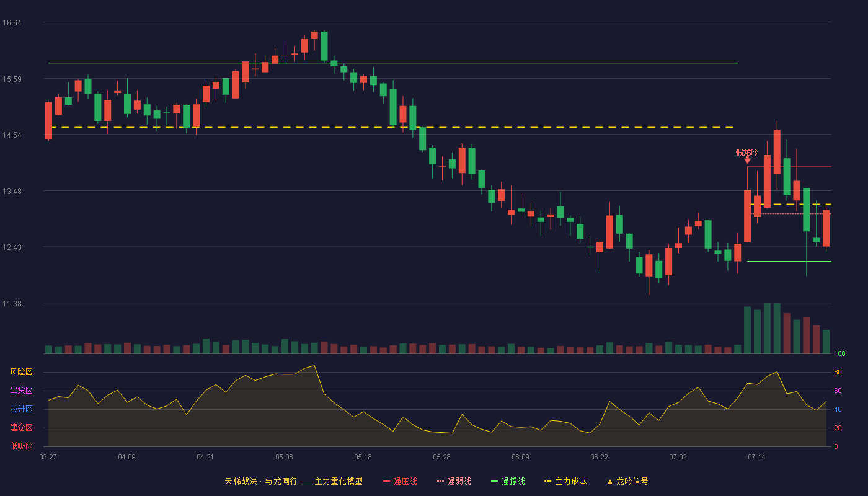
Task: Click the 16.64 price axis label
Action: pos(12,23)
